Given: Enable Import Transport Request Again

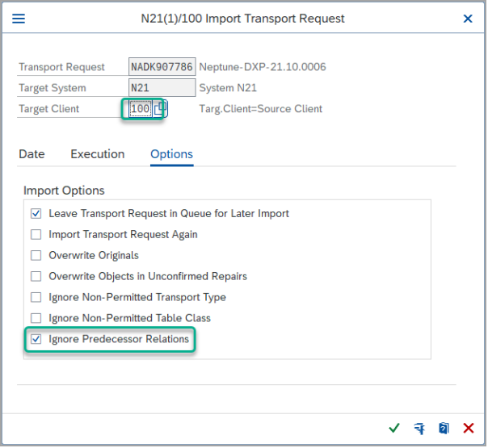Looking at the screenshot, I should click(36, 235).
